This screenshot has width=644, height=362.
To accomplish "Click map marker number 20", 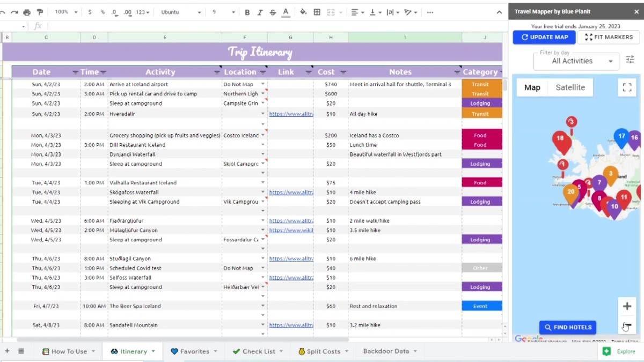I will point(571,194).
